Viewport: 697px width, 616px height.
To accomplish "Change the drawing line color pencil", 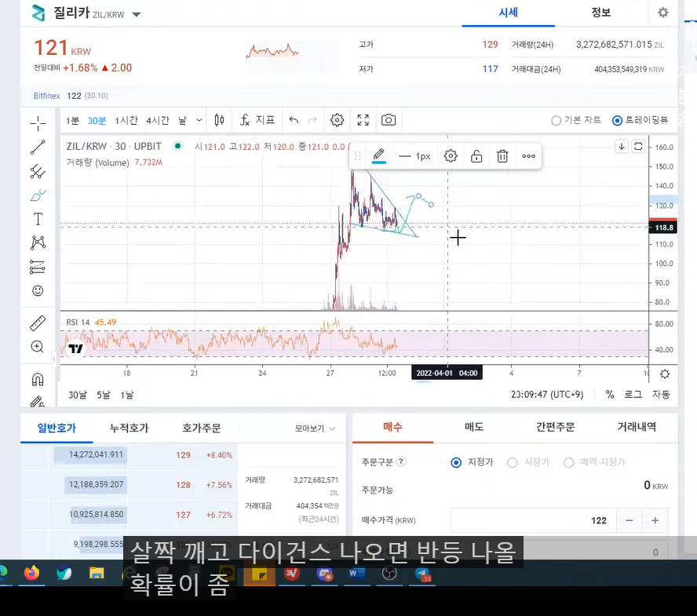I will (x=379, y=156).
